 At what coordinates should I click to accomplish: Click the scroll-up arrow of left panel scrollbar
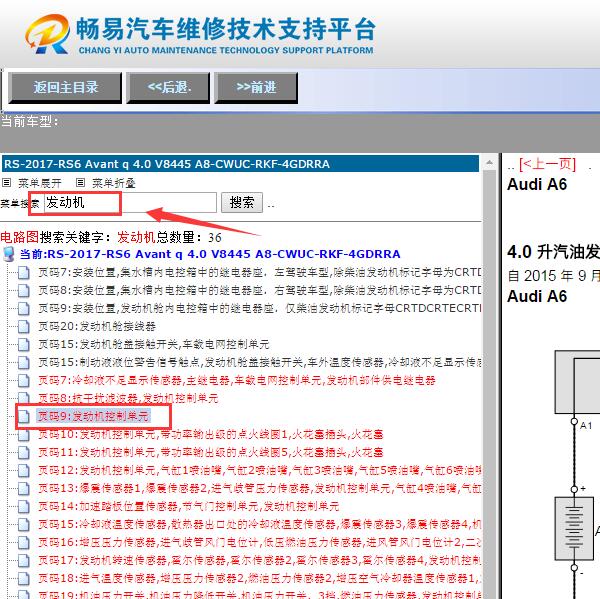click(489, 163)
